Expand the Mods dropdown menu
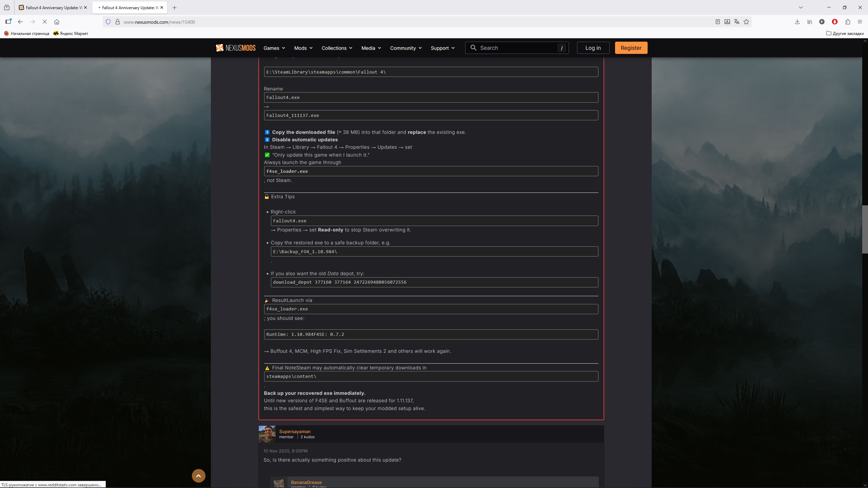This screenshot has width=868, height=488. click(303, 48)
